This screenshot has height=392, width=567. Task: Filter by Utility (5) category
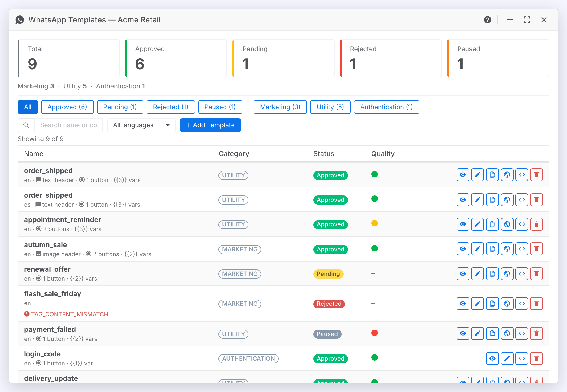click(330, 107)
